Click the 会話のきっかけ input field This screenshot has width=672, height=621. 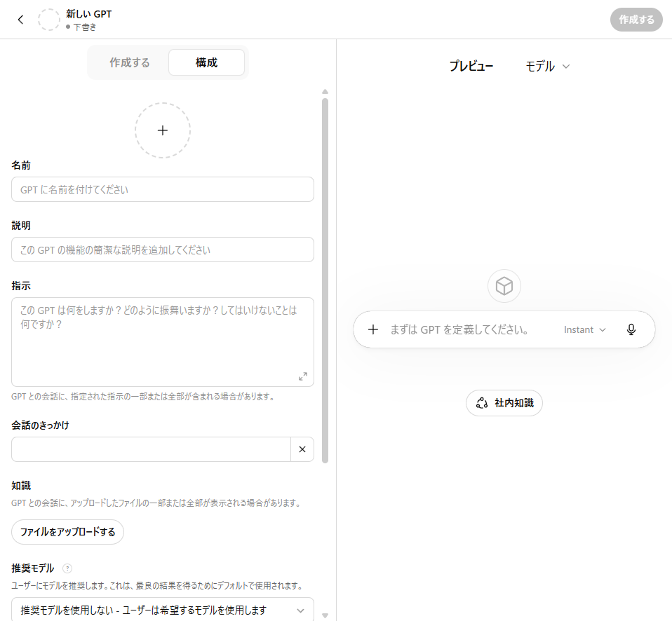(x=151, y=449)
